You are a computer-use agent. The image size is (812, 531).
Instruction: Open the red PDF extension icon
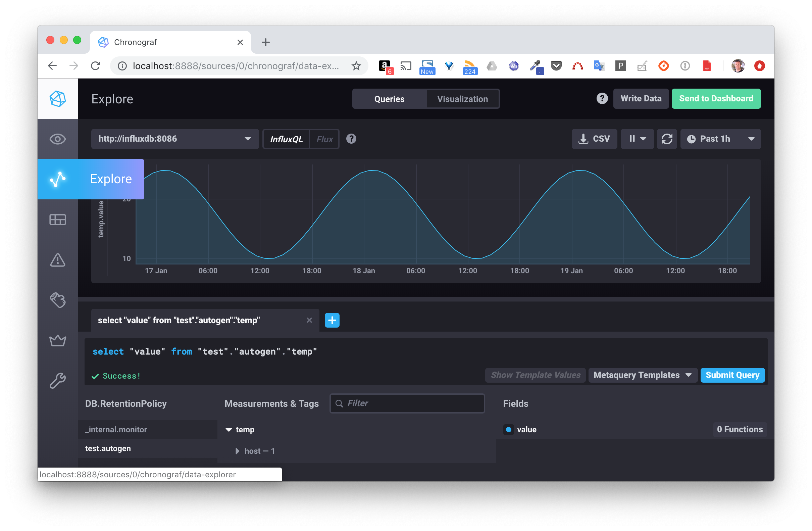tap(707, 66)
